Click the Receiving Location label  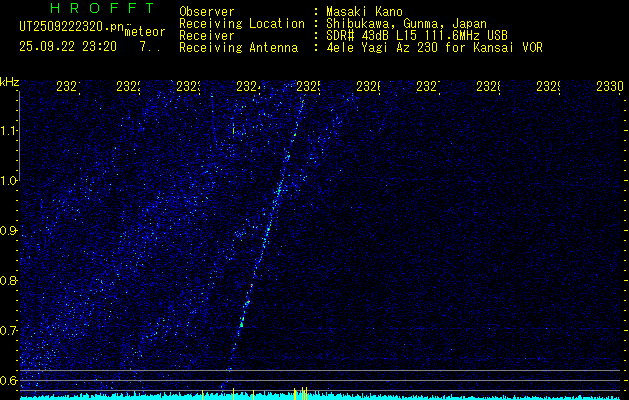[x=242, y=24]
